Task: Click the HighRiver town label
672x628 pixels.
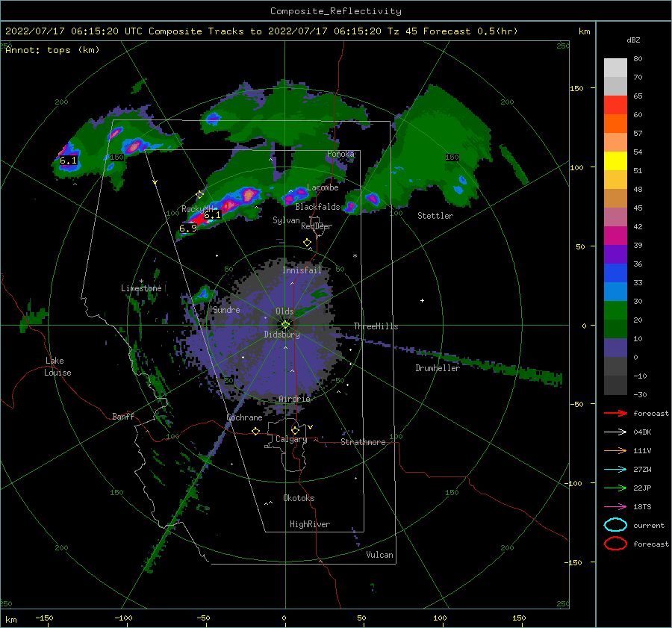Action: tap(310, 524)
